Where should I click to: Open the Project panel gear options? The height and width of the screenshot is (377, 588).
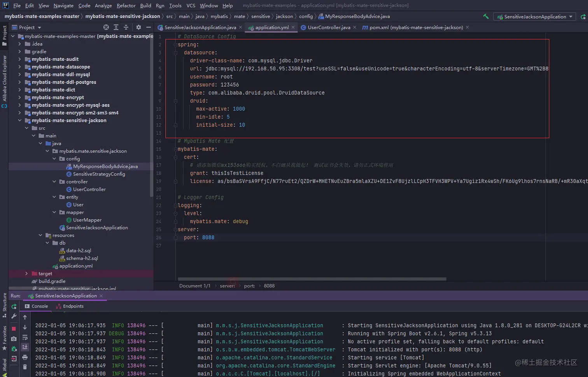coord(138,27)
